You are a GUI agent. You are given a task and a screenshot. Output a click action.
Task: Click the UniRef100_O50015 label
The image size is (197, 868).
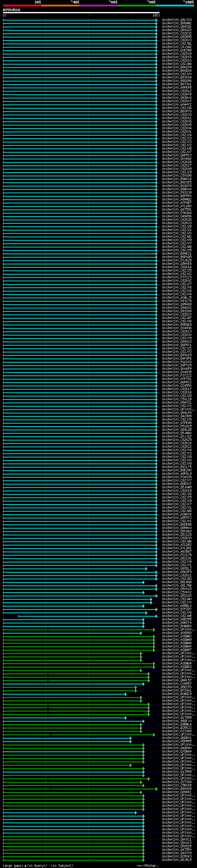[177, 589]
